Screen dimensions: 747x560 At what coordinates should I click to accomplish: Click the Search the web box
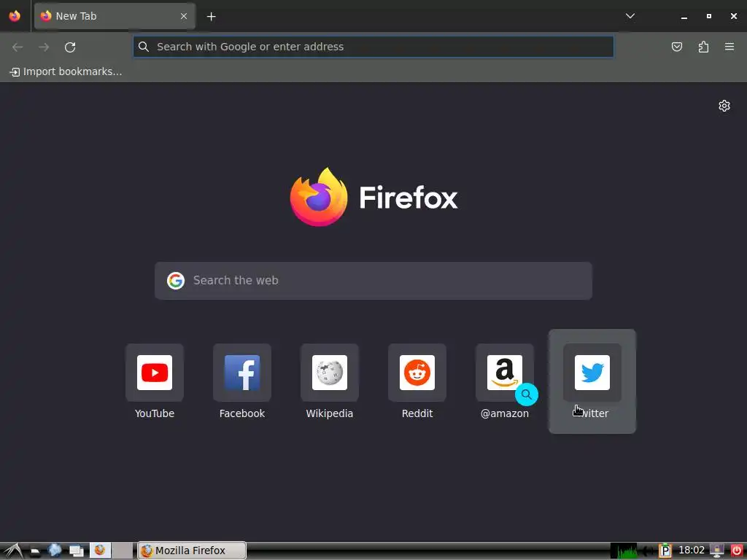[x=373, y=281]
